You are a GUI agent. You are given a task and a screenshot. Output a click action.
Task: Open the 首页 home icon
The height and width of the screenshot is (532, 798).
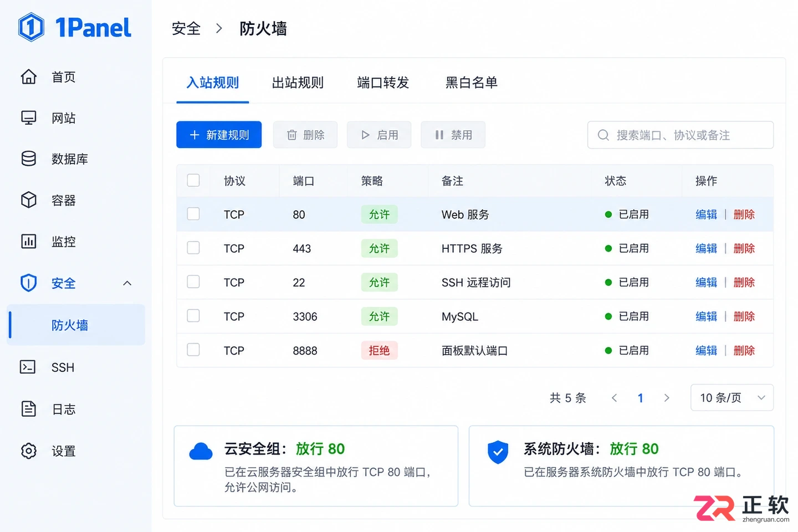tap(29, 76)
